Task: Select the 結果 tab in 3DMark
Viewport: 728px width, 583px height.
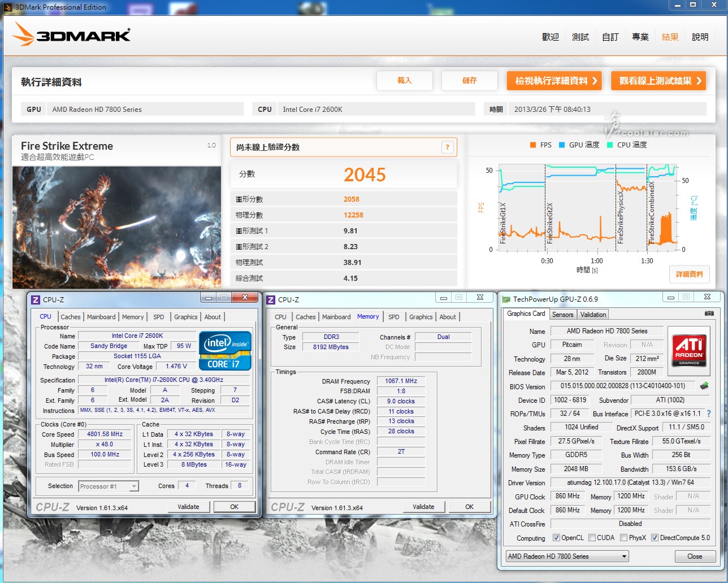Action: [670, 37]
